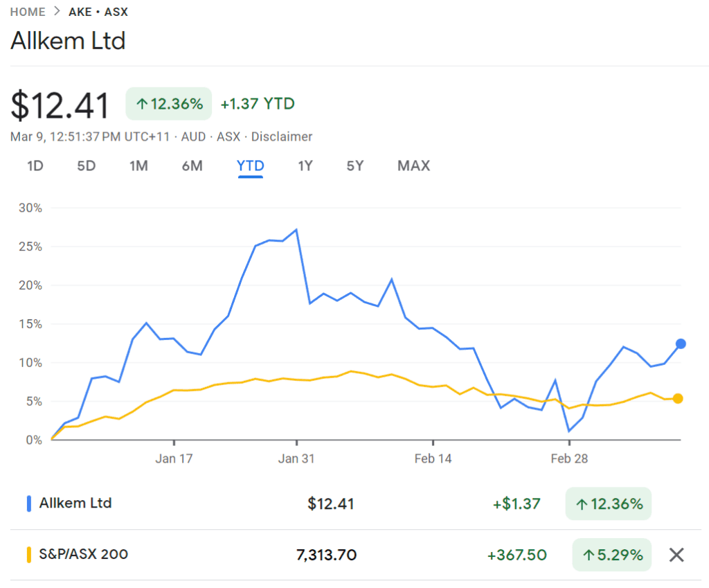709x588 pixels.
Task: Click the 12.36% badge in Allkem row
Action: (x=609, y=504)
